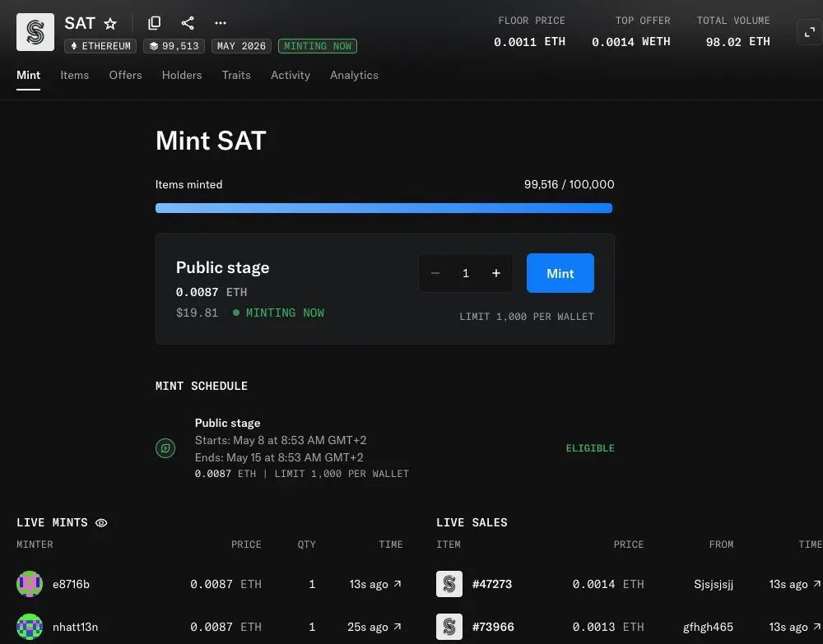The width and height of the screenshot is (823, 644).
Task: Favorite SAT with the star icon
Action: [110, 24]
